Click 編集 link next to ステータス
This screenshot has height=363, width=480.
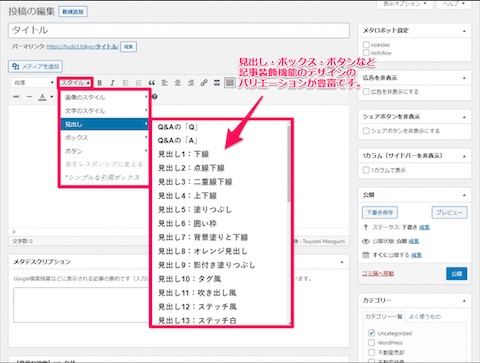pyautogui.click(x=424, y=227)
